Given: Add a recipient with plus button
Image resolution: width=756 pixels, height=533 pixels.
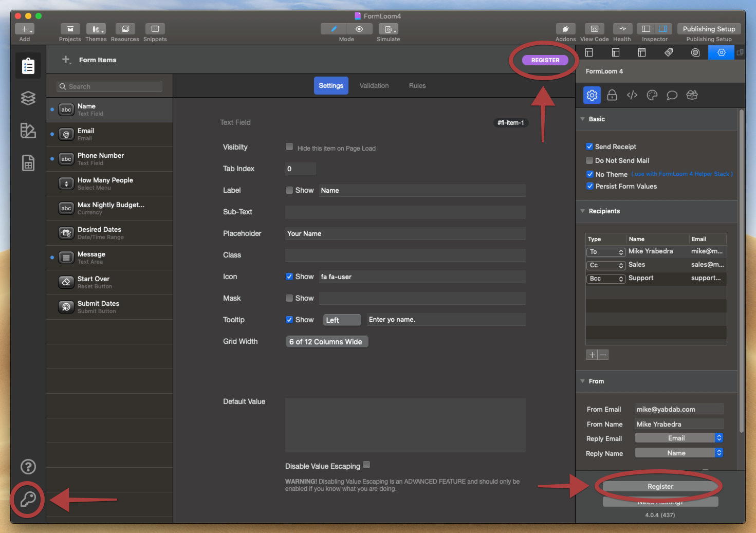Looking at the screenshot, I should pyautogui.click(x=592, y=355).
